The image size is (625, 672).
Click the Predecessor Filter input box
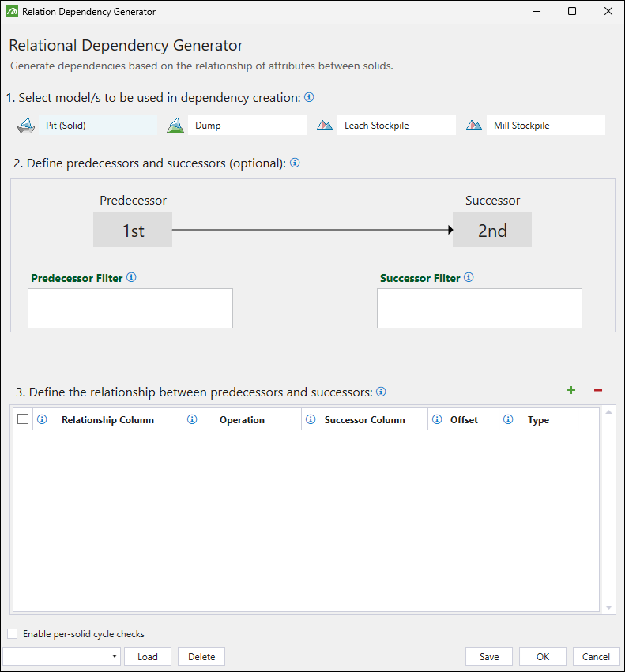click(130, 308)
